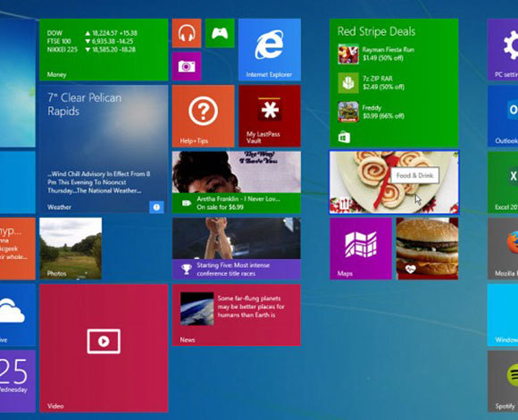Launch the Excel tile
518x420 pixels.
tap(503, 182)
